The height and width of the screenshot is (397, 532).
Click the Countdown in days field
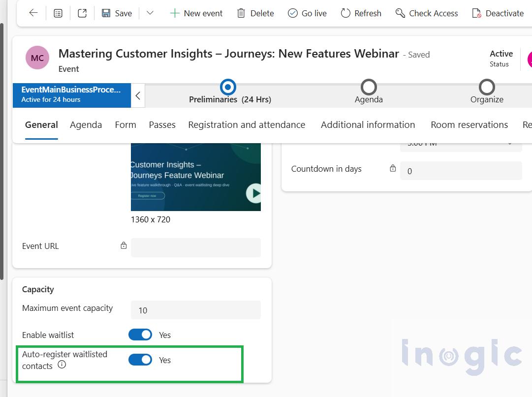pyautogui.click(x=461, y=171)
